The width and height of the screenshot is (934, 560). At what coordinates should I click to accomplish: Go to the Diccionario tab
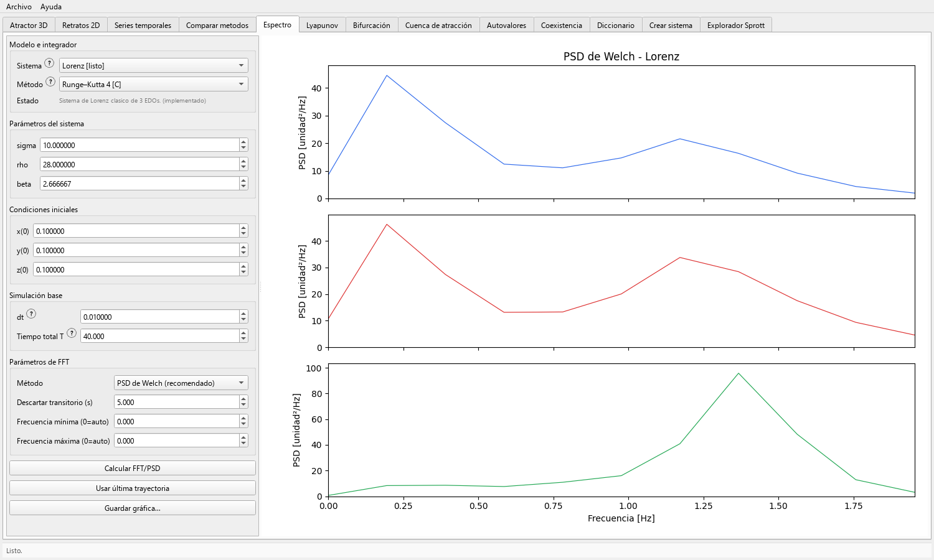point(616,26)
